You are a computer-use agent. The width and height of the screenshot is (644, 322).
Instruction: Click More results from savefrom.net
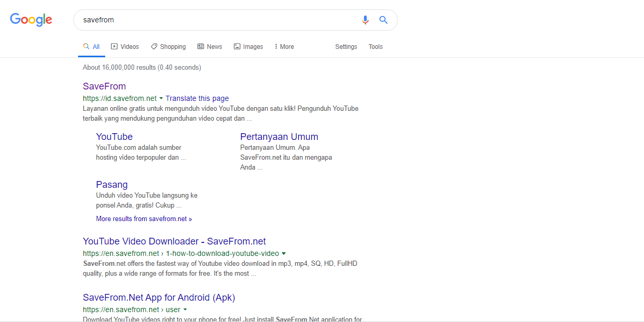[x=144, y=219]
